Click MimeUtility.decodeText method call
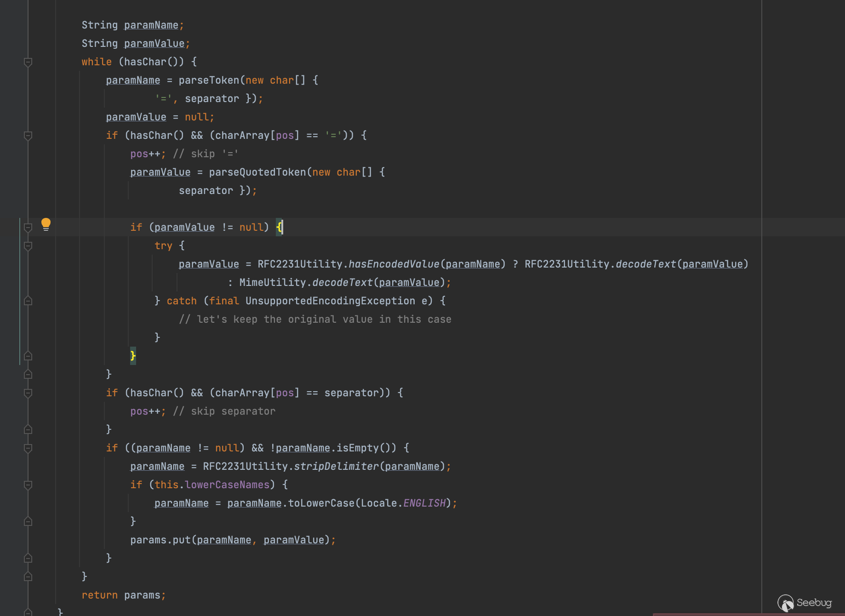 pyautogui.click(x=342, y=283)
